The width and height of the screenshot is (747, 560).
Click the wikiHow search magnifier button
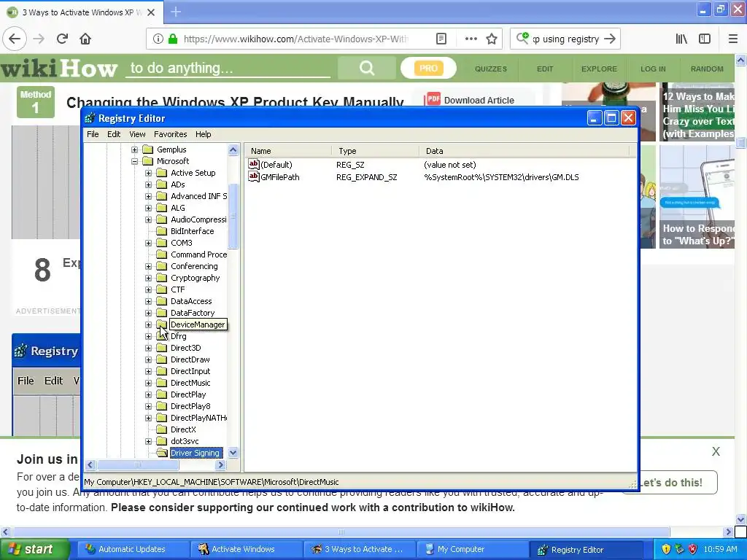click(x=366, y=68)
